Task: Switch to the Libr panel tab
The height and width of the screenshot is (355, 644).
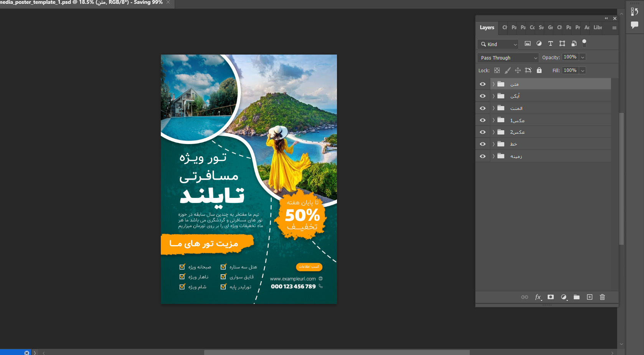Action: point(598,28)
